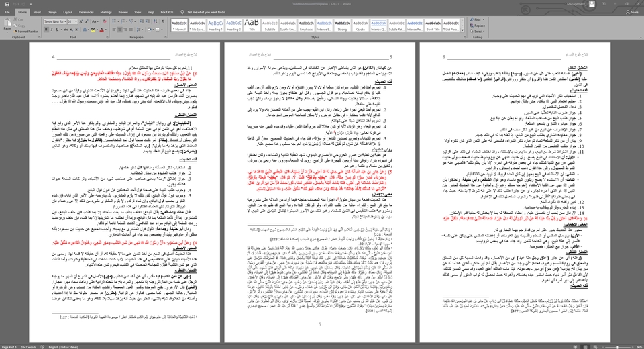Clear all formatting from the text
Screen dimensions: 644x349
[x=105, y=21]
